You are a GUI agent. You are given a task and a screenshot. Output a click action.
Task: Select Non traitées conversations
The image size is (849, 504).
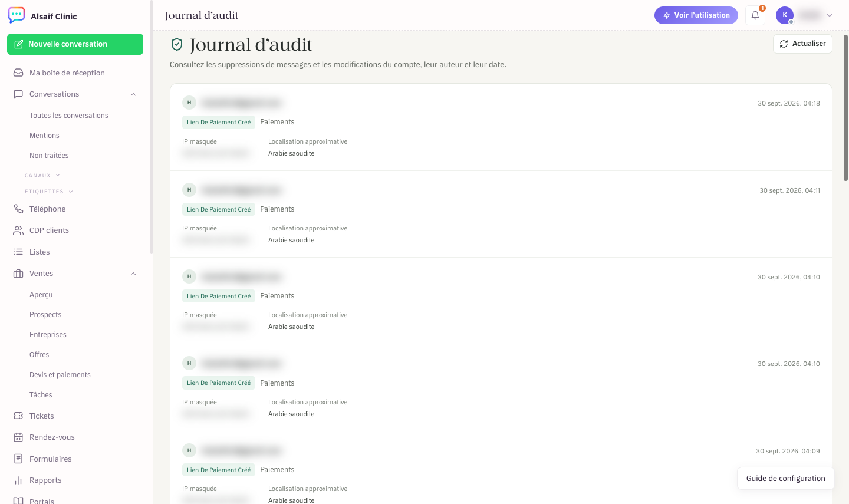[x=49, y=156]
